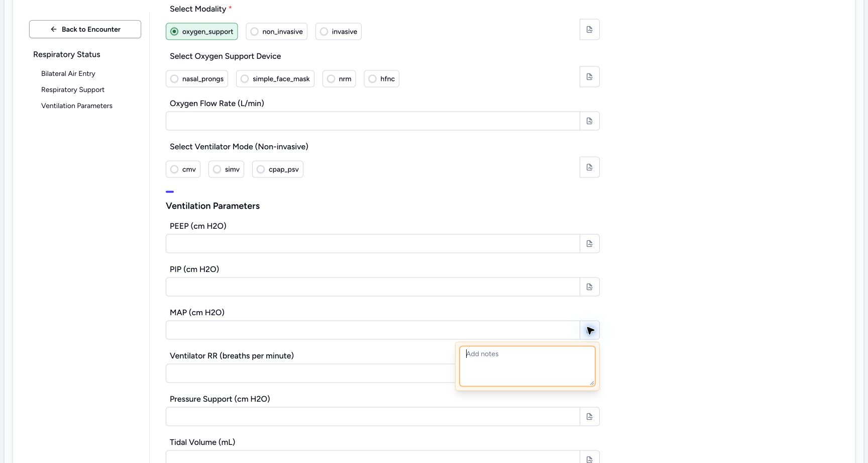Focus the Pressure Support input field
868x463 pixels.
pos(373,417)
